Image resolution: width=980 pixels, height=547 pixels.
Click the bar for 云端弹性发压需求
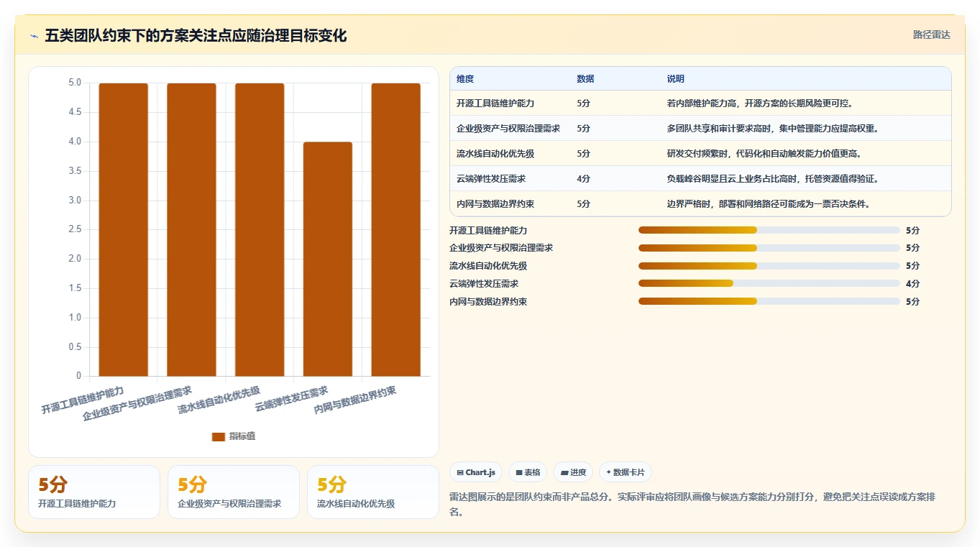[328, 259]
